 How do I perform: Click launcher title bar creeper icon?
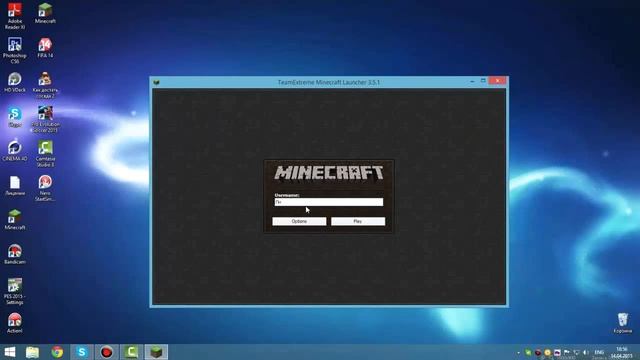tap(156, 82)
